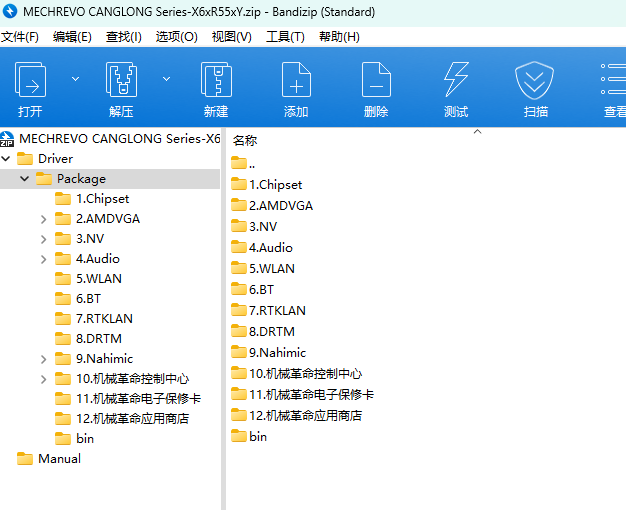Viewport: 626px width, 510px height.
Task: Select 11.机械革命电子保修卡 folder in file list
Action: (x=302, y=395)
